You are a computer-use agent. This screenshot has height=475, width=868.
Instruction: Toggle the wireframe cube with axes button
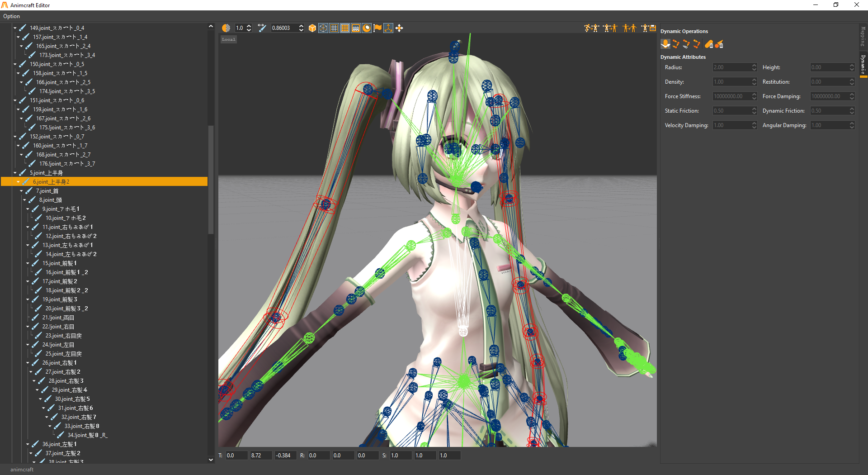pyautogui.click(x=323, y=28)
